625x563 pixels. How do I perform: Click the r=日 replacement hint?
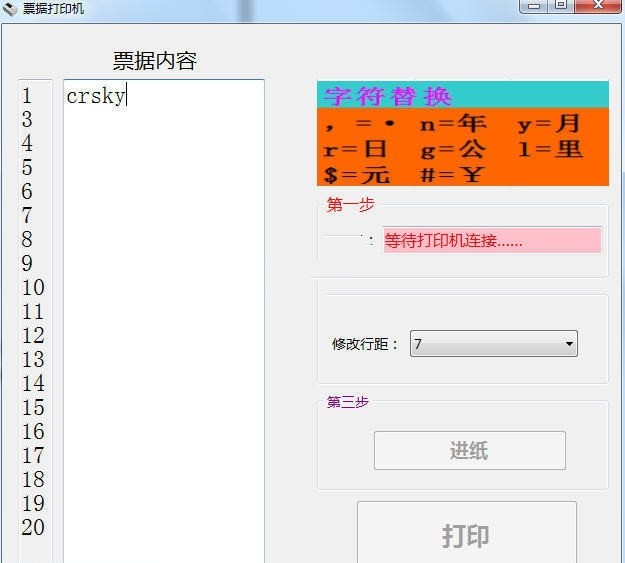[x=355, y=150]
